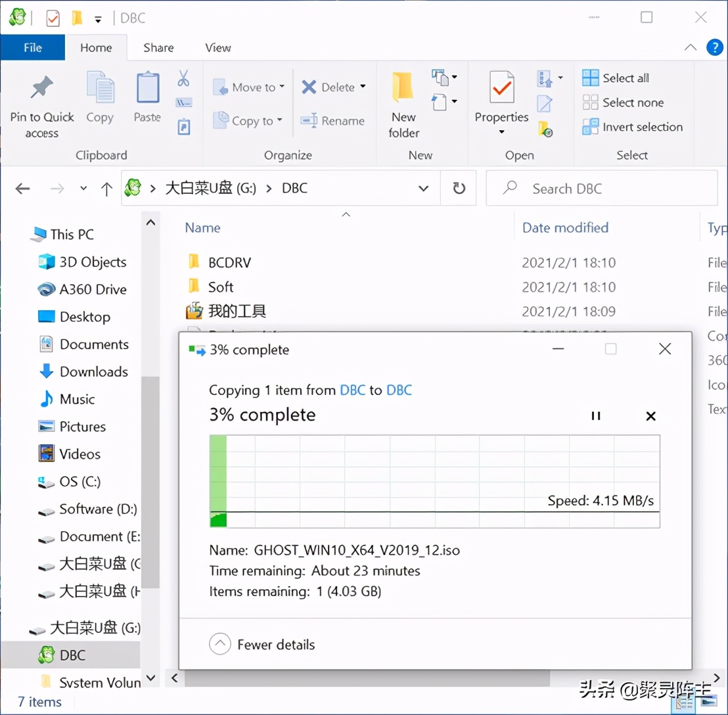Click the Help question mark icon
Screen dimensions: 728x715
tap(715, 47)
